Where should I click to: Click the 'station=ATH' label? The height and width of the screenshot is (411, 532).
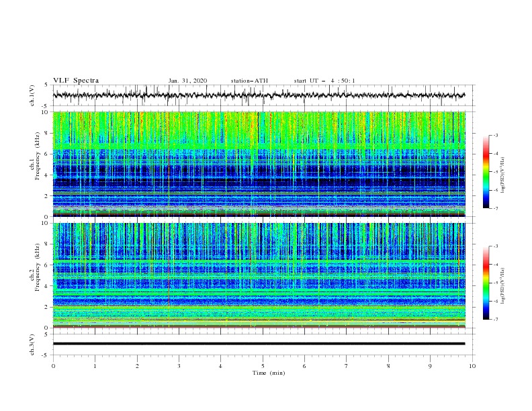tap(249, 81)
